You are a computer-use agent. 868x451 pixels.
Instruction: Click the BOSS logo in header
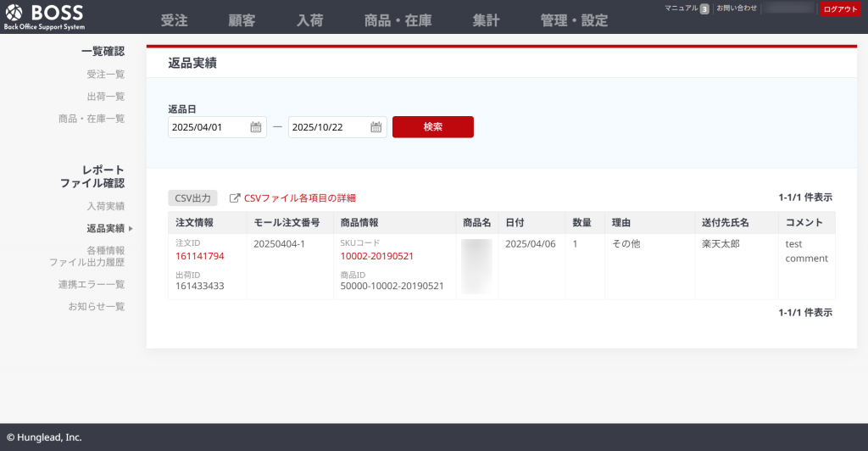coord(46,16)
